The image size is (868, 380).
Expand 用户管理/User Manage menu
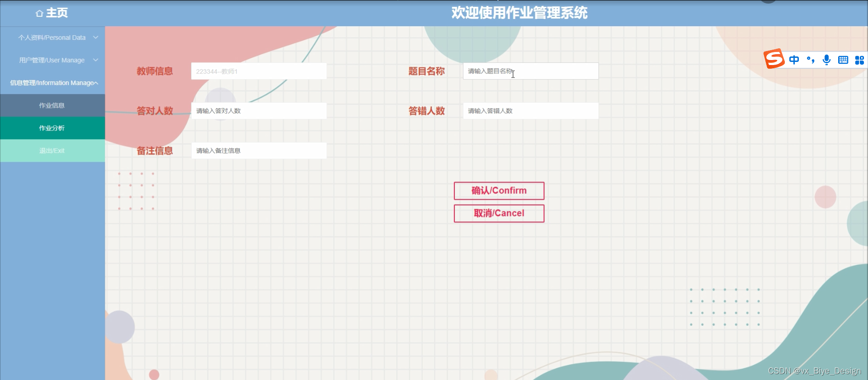click(52, 60)
